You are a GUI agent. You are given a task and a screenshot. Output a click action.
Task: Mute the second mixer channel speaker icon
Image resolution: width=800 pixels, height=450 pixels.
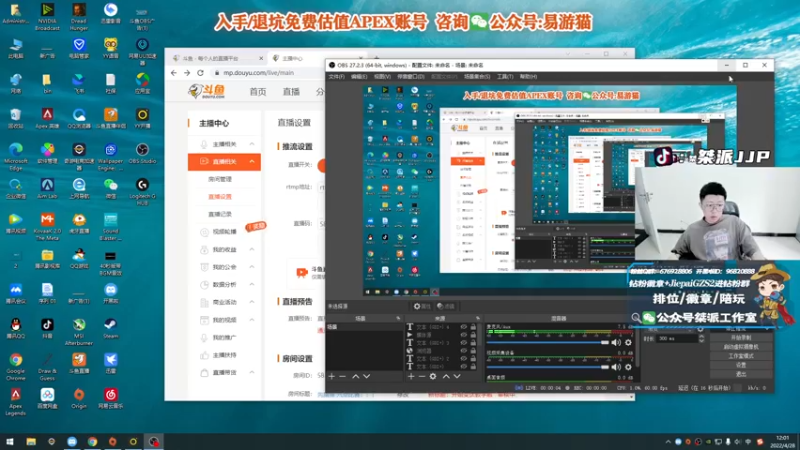coord(616,367)
